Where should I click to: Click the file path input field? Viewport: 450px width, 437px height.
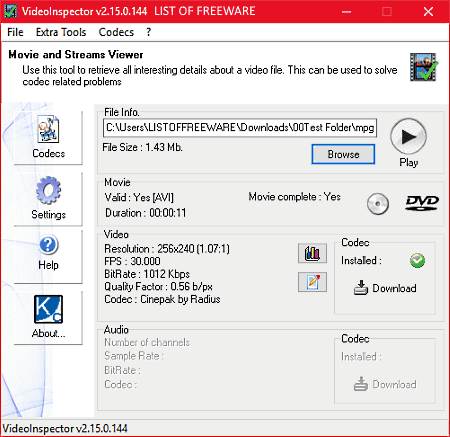point(240,127)
